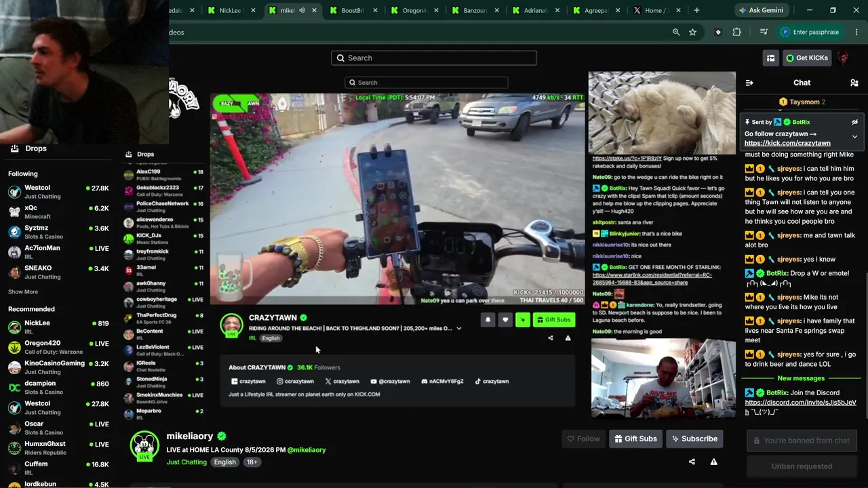Open the user profile avatar menu
Screen dimensions: 868x488
[843, 58]
